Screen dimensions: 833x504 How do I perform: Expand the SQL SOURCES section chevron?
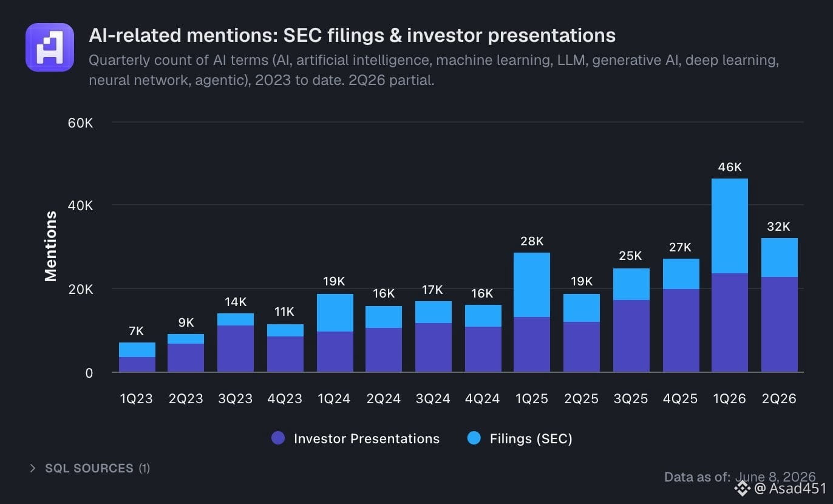point(33,468)
